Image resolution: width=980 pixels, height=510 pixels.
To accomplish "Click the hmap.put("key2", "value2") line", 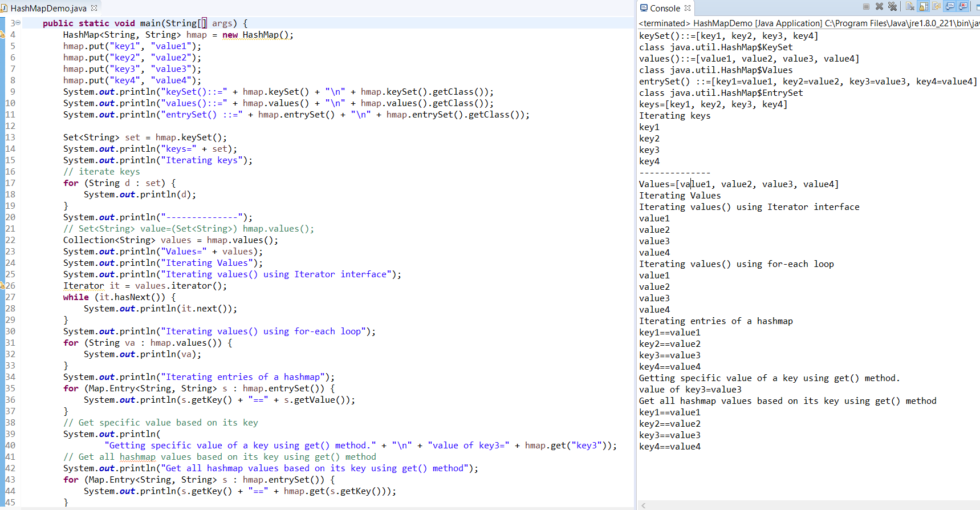I will click(132, 57).
